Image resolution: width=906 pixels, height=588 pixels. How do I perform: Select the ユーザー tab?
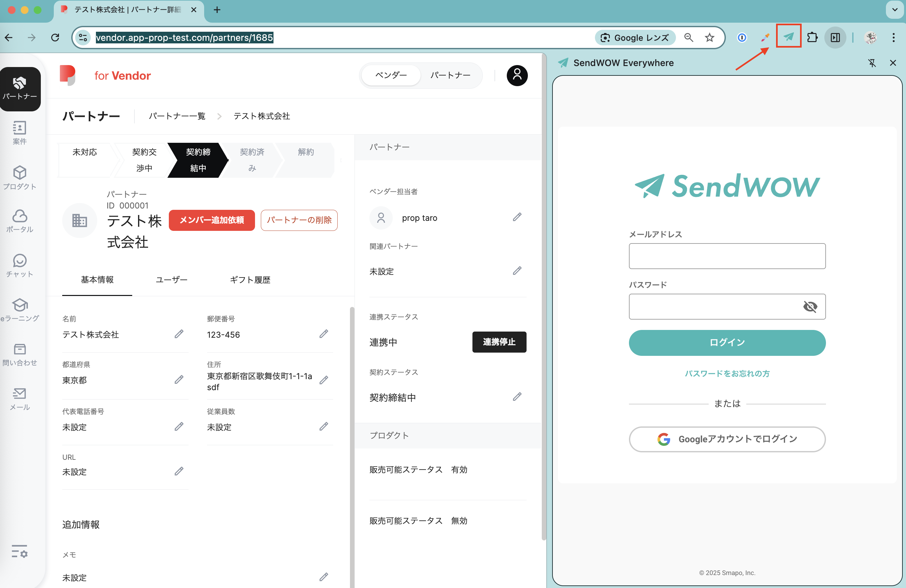[171, 279]
